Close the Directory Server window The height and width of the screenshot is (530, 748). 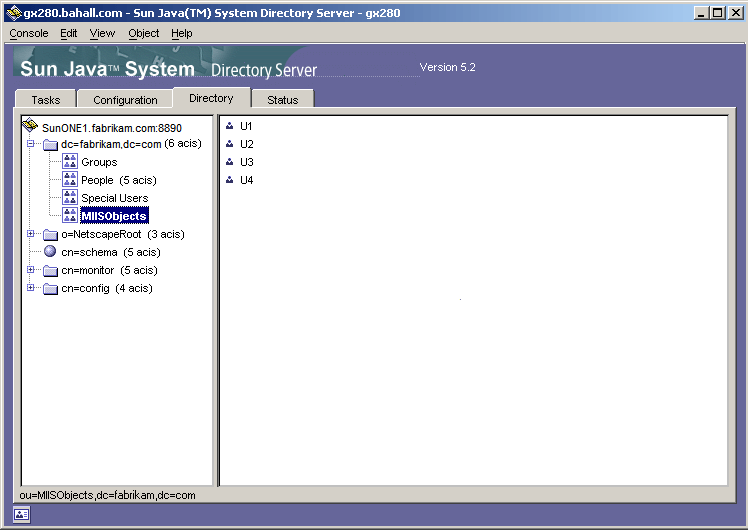tap(736, 13)
